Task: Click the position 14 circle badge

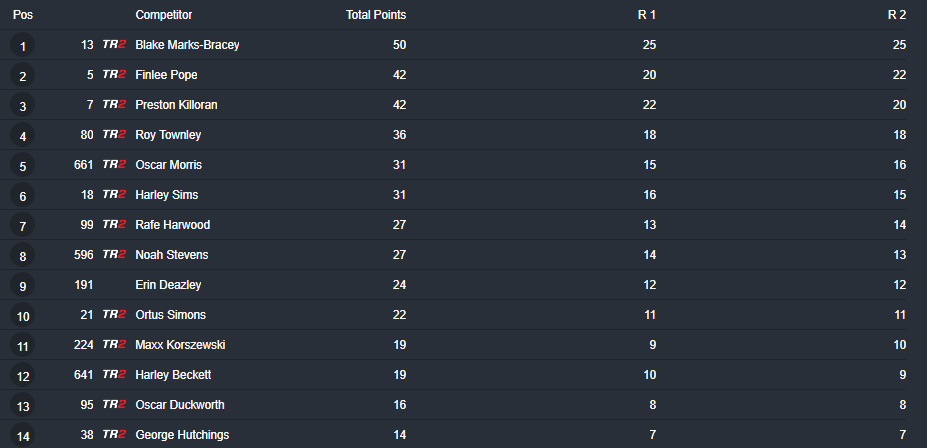Action: pyautogui.click(x=22, y=436)
